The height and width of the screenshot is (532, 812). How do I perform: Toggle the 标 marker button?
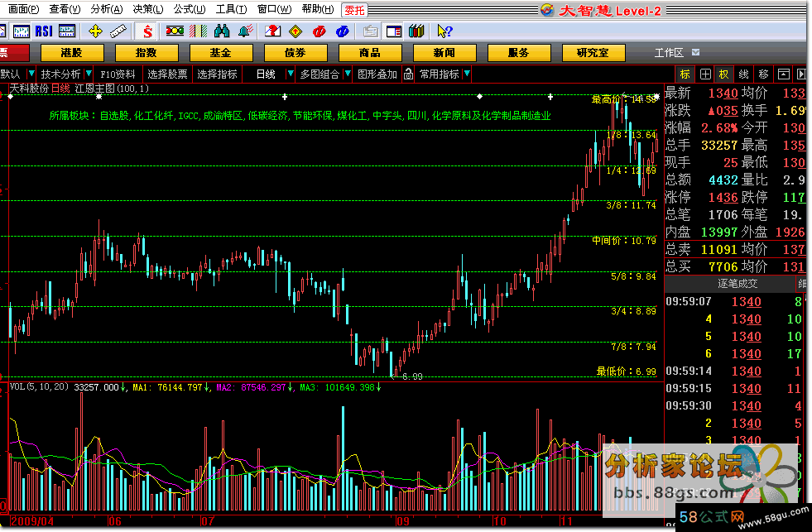(685, 74)
